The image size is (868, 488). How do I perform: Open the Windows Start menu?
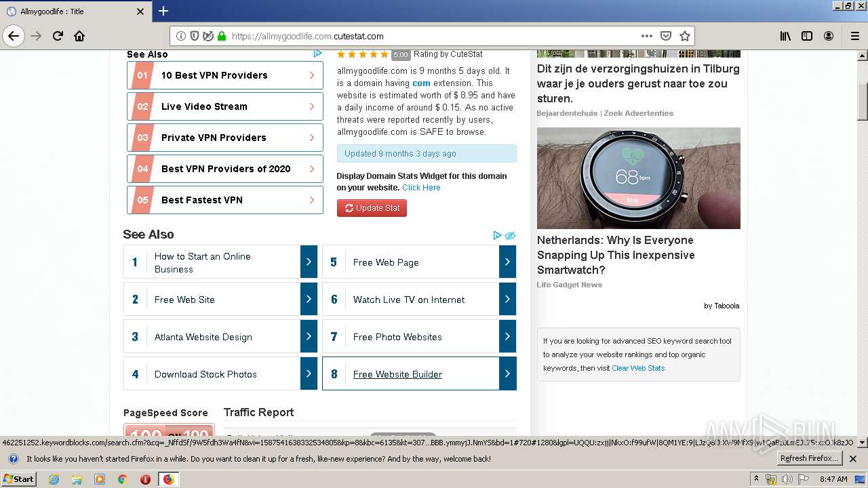click(x=19, y=479)
